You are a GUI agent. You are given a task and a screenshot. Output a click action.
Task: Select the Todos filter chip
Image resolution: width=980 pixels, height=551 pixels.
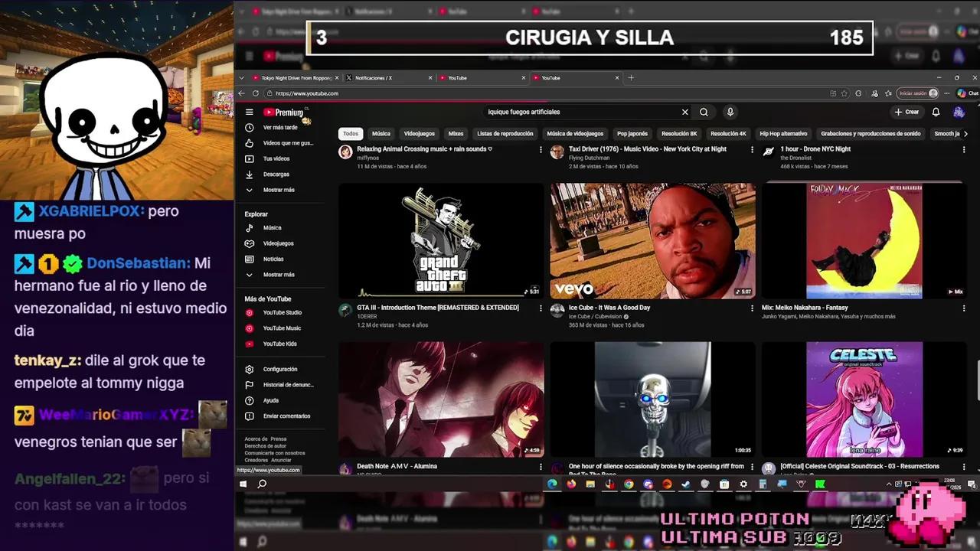click(x=351, y=133)
